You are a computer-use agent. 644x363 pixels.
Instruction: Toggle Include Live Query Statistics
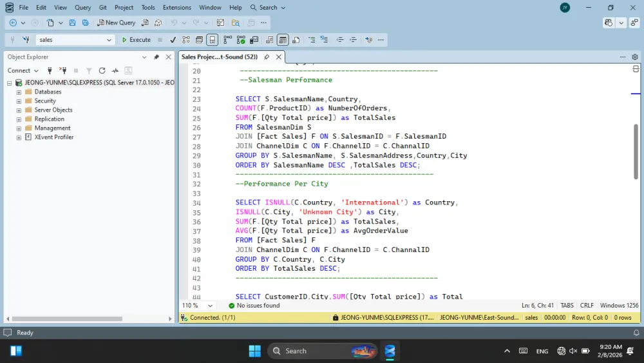(x=241, y=40)
